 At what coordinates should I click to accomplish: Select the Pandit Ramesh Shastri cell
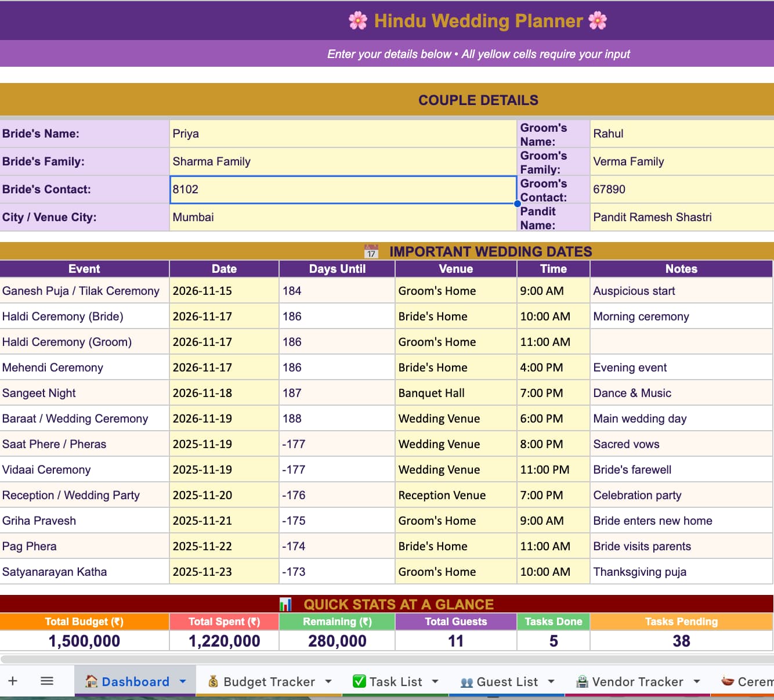pyautogui.click(x=682, y=217)
